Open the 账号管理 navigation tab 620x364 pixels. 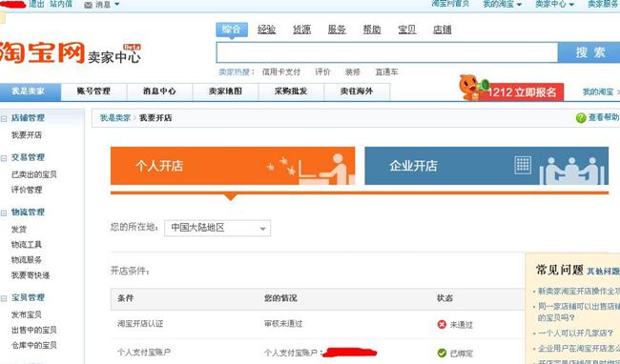[93, 91]
